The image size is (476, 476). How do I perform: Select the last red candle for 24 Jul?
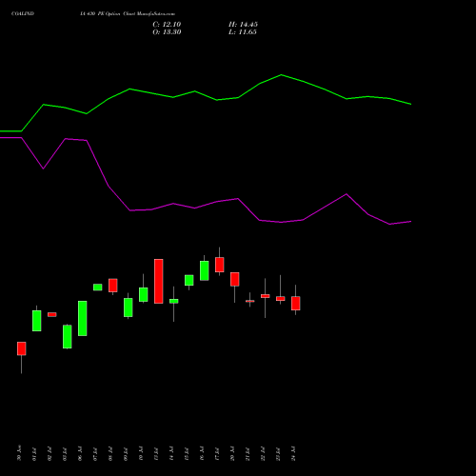click(x=296, y=303)
